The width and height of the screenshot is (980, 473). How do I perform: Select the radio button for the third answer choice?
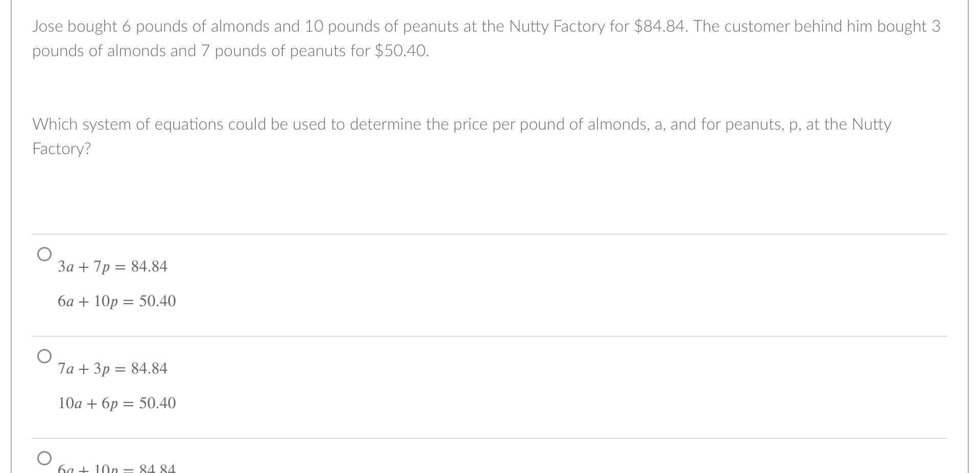click(45, 458)
